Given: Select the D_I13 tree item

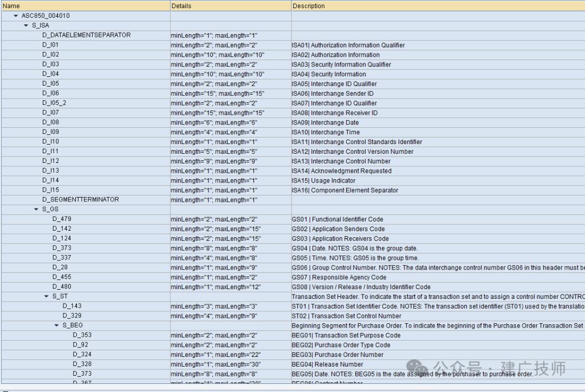Looking at the screenshot, I should 50,171.
